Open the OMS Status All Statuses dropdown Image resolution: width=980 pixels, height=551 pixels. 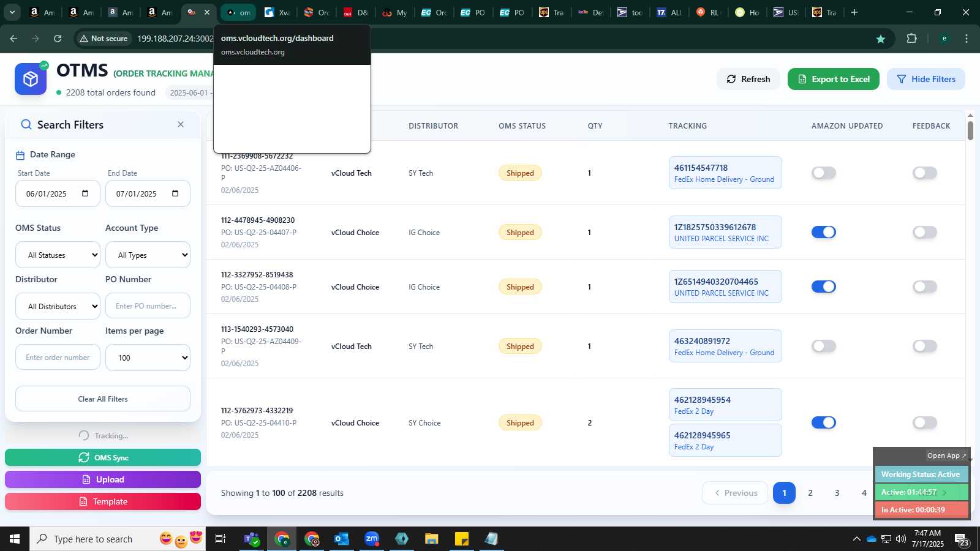(58, 255)
